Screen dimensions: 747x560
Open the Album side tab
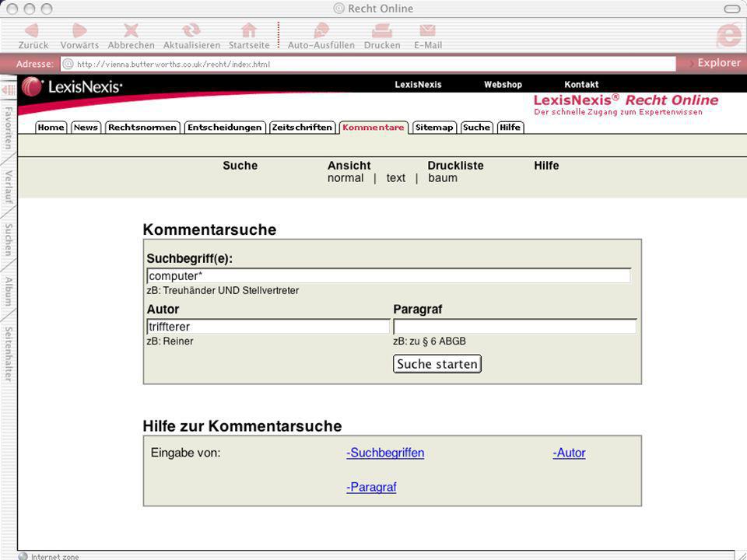click(x=8, y=292)
